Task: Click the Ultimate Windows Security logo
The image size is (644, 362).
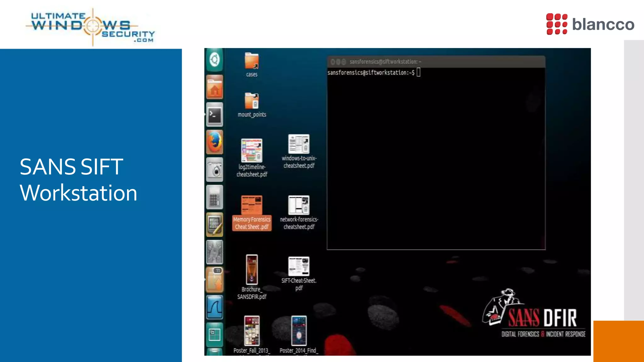Action: (x=91, y=27)
